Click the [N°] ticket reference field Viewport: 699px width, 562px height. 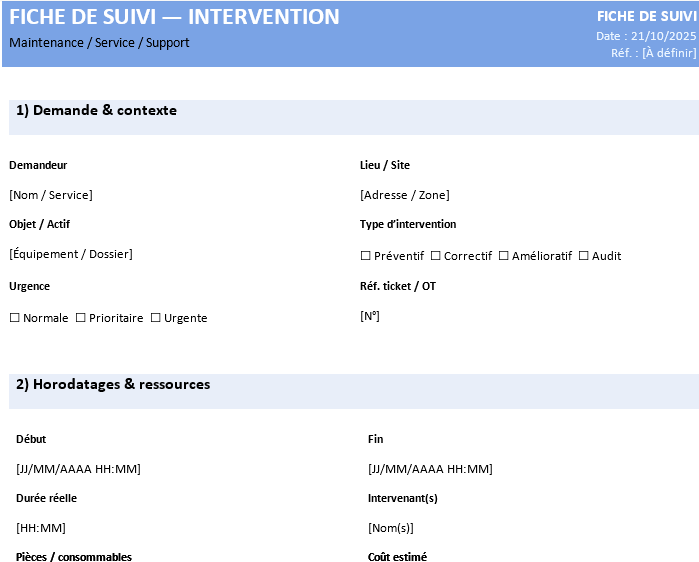pyautogui.click(x=370, y=316)
